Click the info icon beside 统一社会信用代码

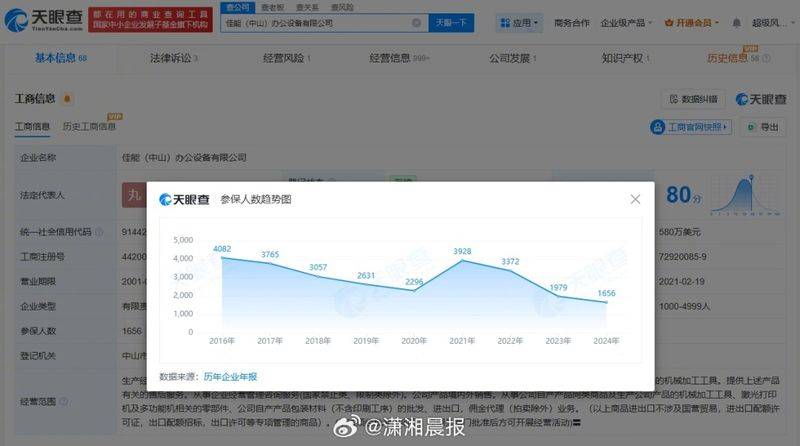[99, 232]
